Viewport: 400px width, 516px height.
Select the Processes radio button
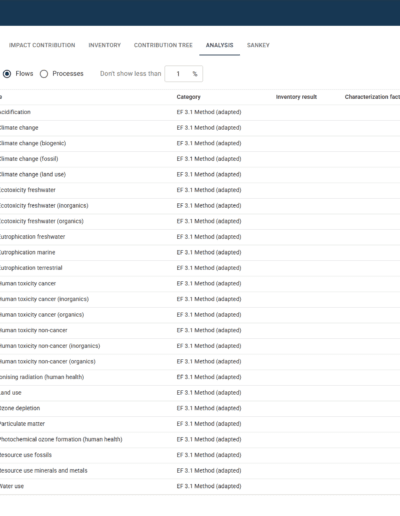point(44,74)
